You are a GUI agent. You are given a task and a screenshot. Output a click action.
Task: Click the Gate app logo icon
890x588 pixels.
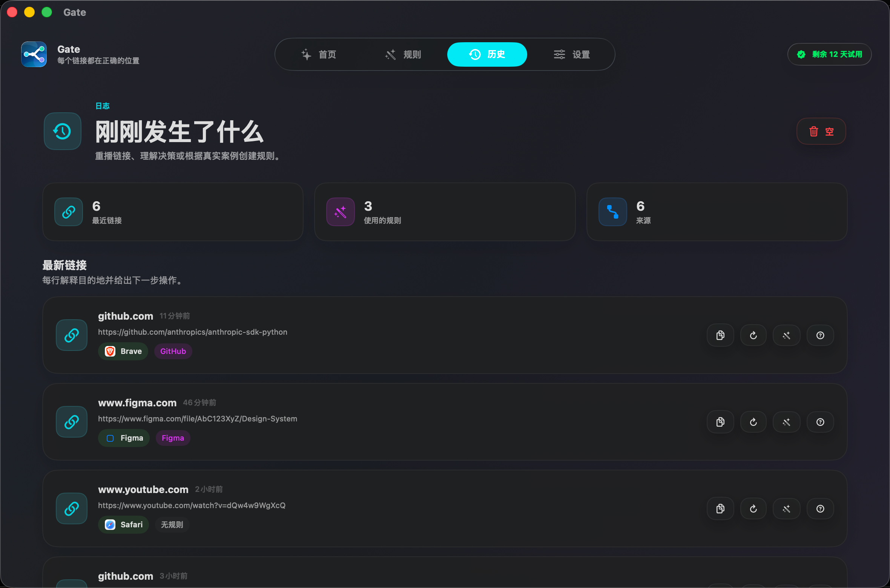(34, 54)
